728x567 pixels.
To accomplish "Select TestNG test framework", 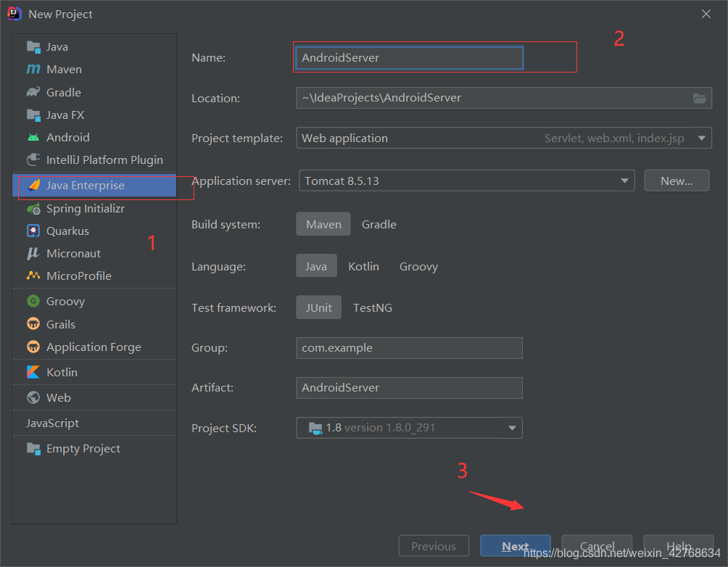I will point(373,307).
